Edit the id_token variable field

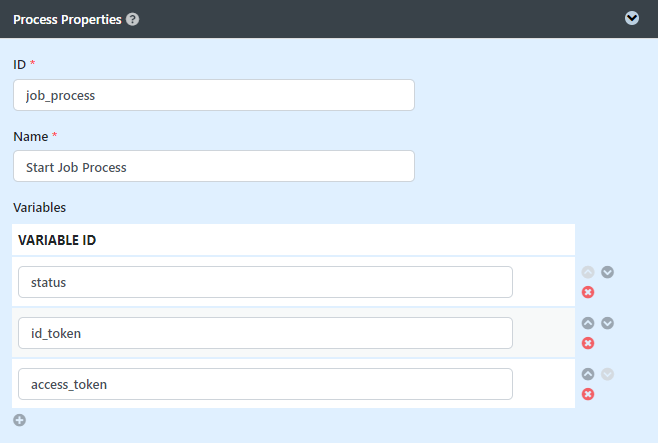(x=265, y=333)
